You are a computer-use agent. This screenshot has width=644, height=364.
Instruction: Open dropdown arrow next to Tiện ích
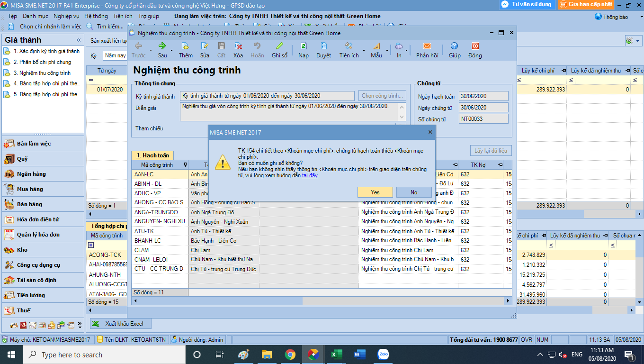tap(364, 50)
